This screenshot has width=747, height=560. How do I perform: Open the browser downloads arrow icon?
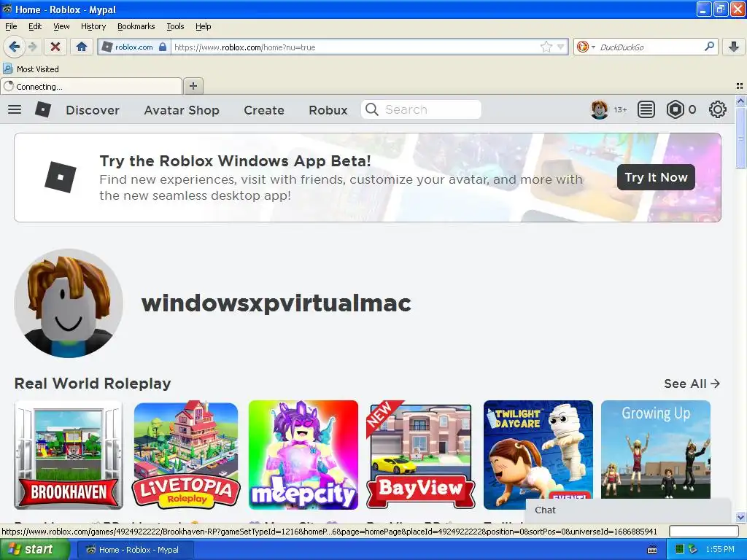(734, 47)
